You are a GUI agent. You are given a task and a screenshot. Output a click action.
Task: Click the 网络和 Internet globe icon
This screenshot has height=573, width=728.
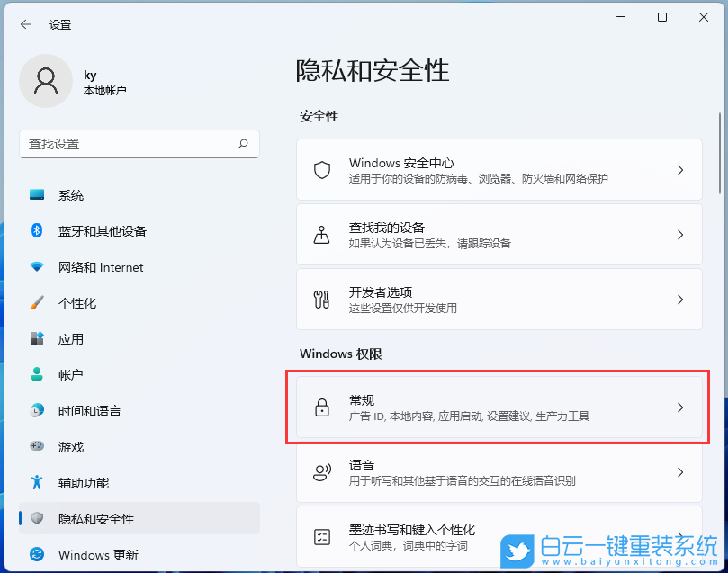(36, 267)
